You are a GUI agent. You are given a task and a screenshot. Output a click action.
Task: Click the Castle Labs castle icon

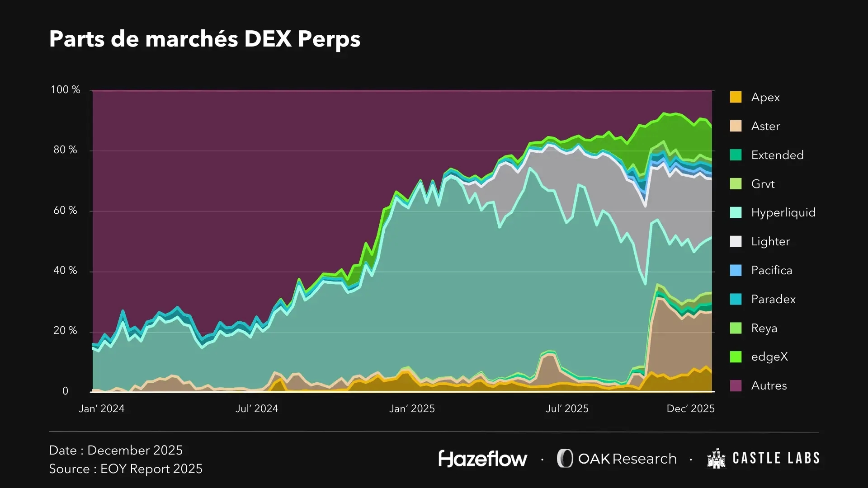(x=717, y=458)
